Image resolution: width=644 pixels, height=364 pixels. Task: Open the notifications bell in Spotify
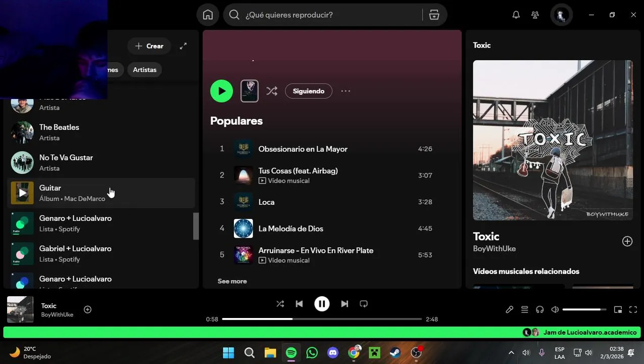click(516, 15)
